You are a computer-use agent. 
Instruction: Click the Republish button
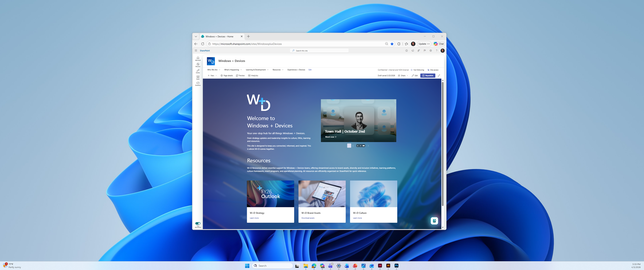point(428,76)
